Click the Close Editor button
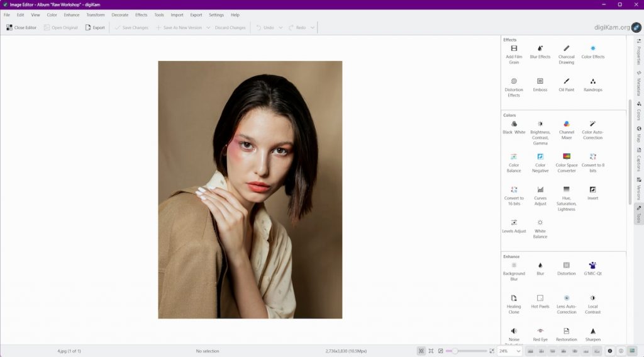Screen dimensions: 644x357 point(21,28)
